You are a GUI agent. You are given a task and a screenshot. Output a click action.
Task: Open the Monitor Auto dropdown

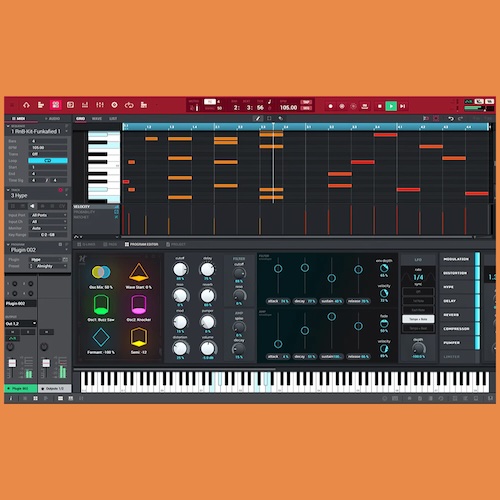click(48, 228)
